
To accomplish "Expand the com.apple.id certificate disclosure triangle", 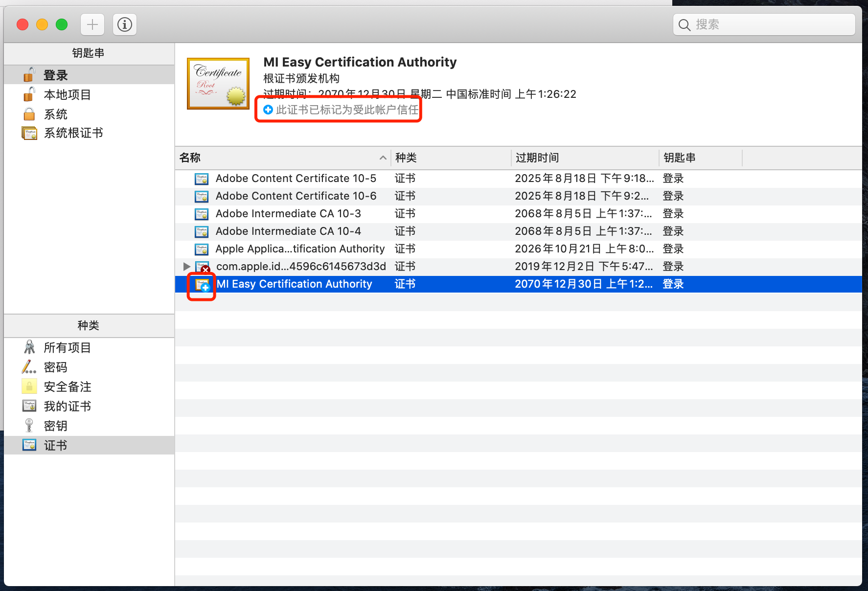I will (x=186, y=266).
